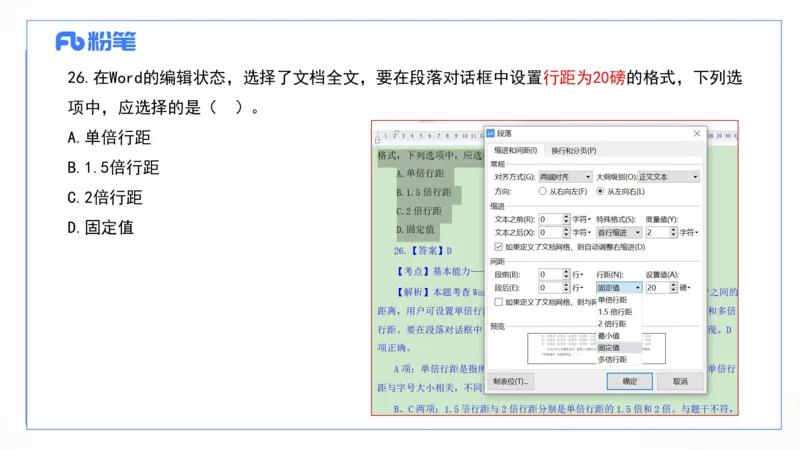Click the 设置值 field showing 20
This screenshot has width=800, height=450.
pos(658,288)
